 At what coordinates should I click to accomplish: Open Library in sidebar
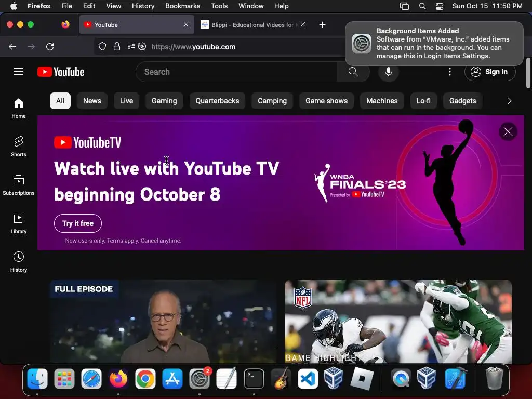pos(19,223)
